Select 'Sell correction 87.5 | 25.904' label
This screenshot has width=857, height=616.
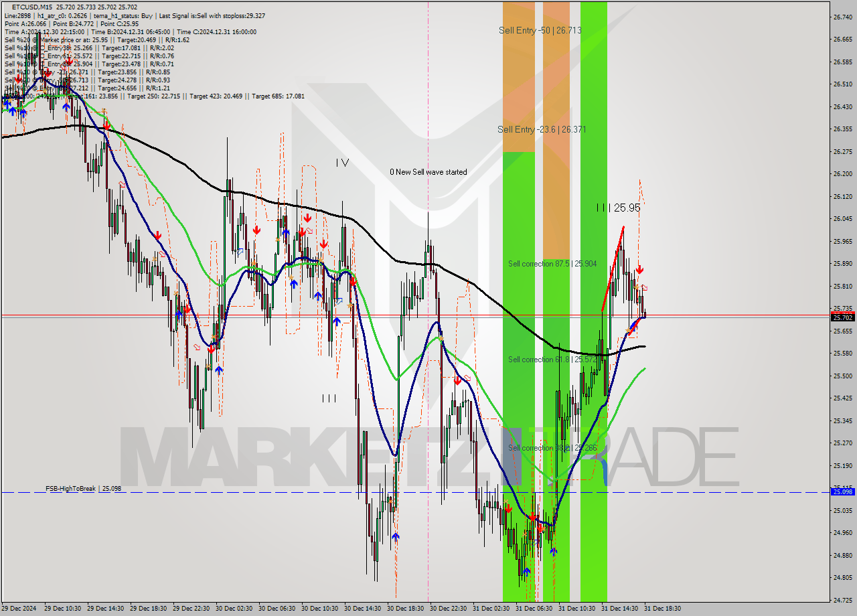[552, 264]
